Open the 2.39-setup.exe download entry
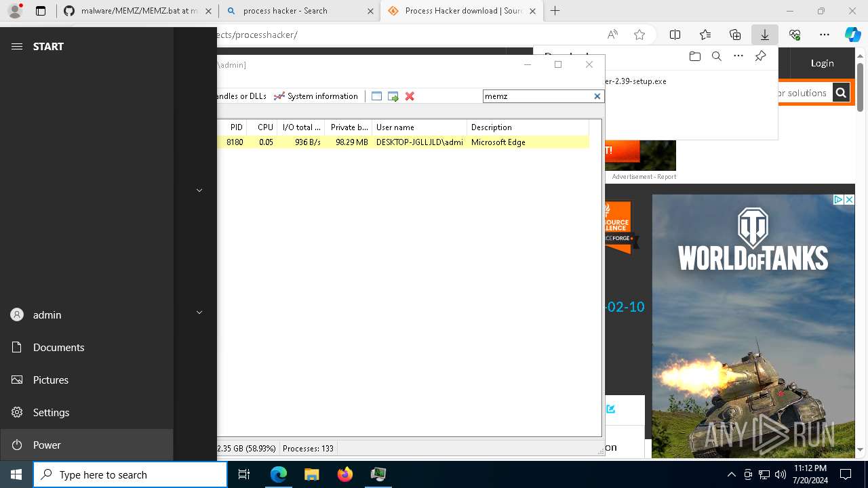 pos(635,81)
